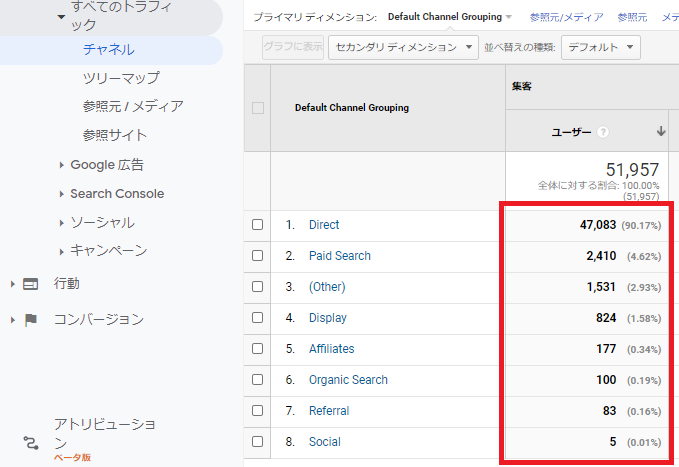Open the Organic Search channel link
The height and width of the screenshot is (467, 679).
pyautogui.click(x=348, y=380)
